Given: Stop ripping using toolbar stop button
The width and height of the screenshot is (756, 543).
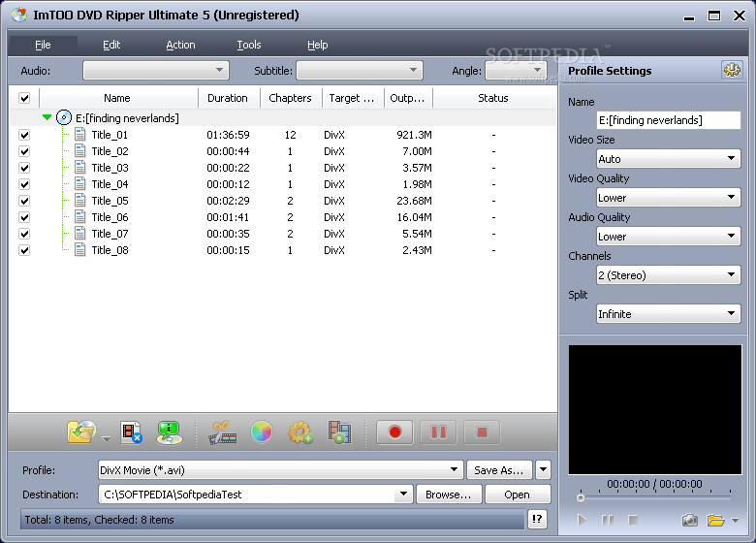Looking at the screenshot, I should click(482, 432).
